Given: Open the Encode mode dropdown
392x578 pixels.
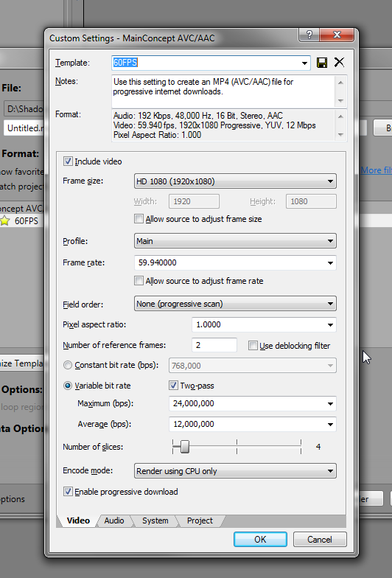Looking at the screenshot, I should pyautogui.click(x=235, y=470).
